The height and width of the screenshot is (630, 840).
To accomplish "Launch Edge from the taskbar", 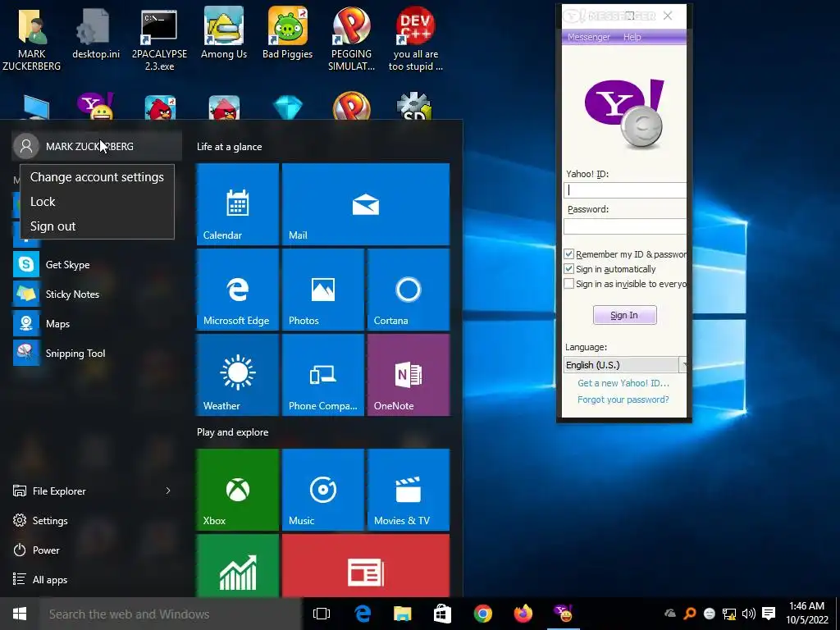I will [x=363, y=614].
